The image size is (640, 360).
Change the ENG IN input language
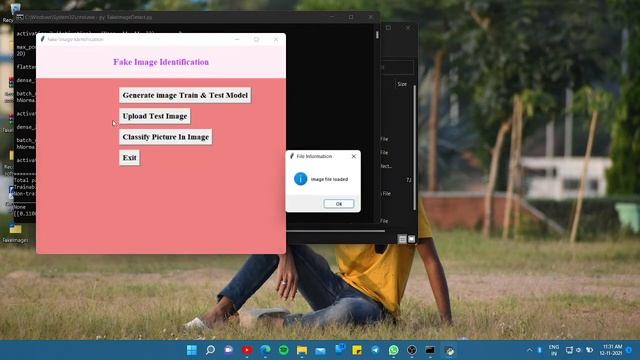click(x=554, y=350)
